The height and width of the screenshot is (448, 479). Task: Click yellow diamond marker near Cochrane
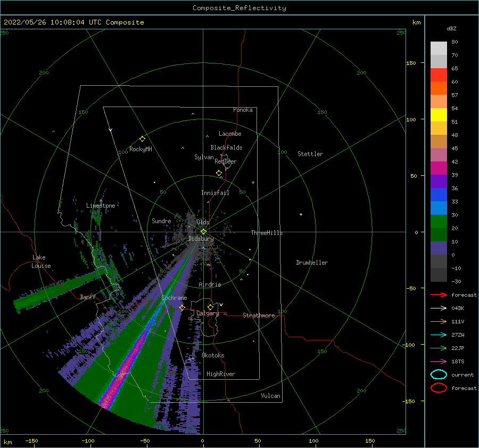tap(182, 307)
